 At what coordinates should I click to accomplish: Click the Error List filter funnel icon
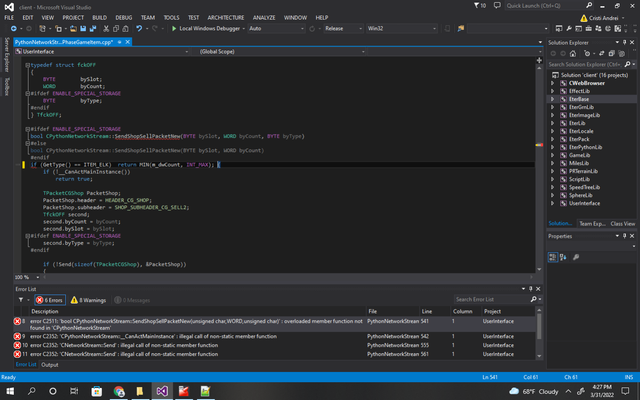(x=21, y=300)
